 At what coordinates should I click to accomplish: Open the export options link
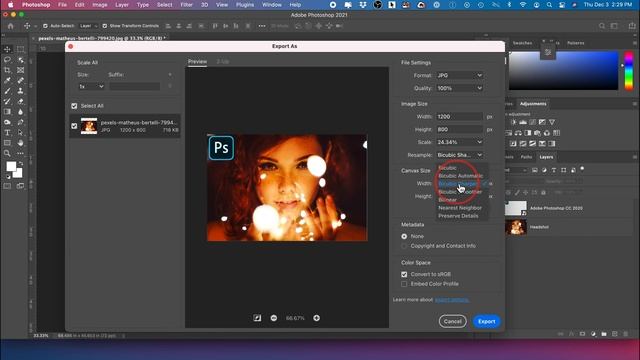451,300
